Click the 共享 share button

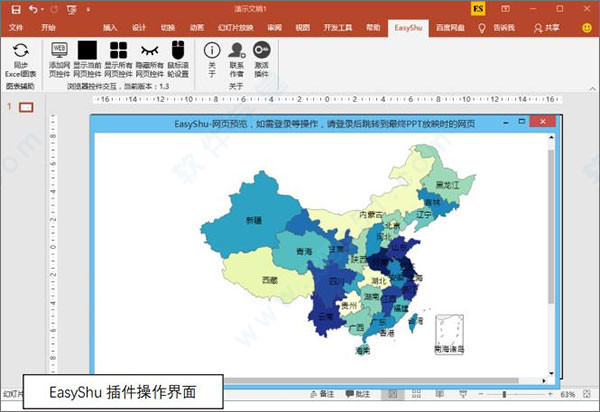point(573,28)
